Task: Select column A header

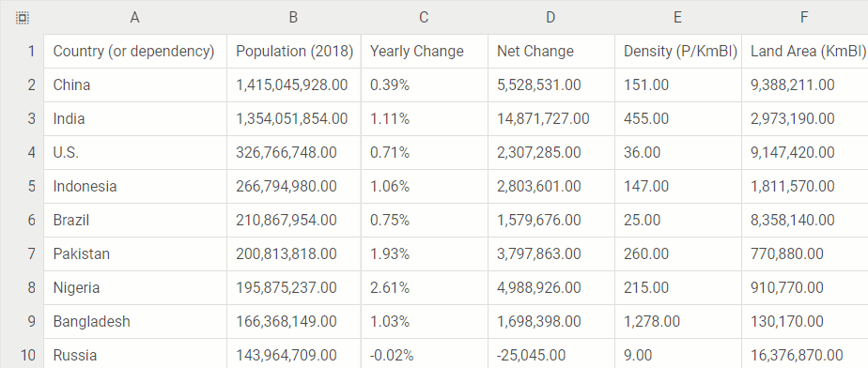Action: (x=135, y=18)
